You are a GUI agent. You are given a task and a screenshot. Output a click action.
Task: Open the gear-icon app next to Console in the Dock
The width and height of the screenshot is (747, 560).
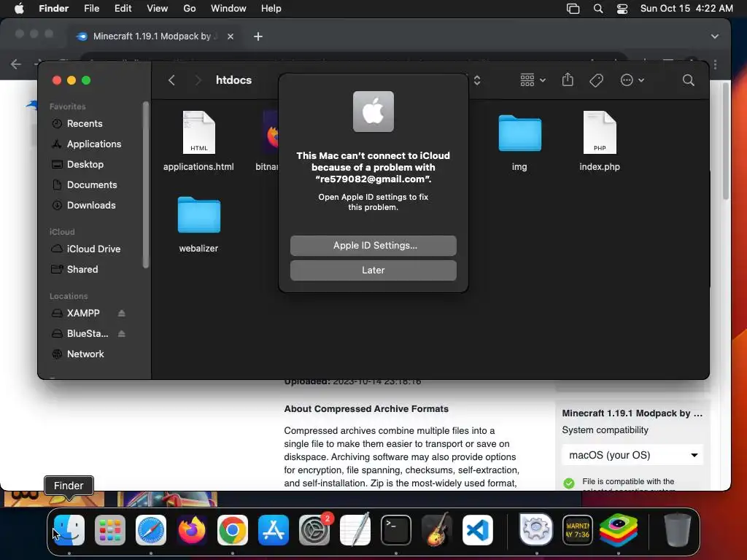pos(536,529)
